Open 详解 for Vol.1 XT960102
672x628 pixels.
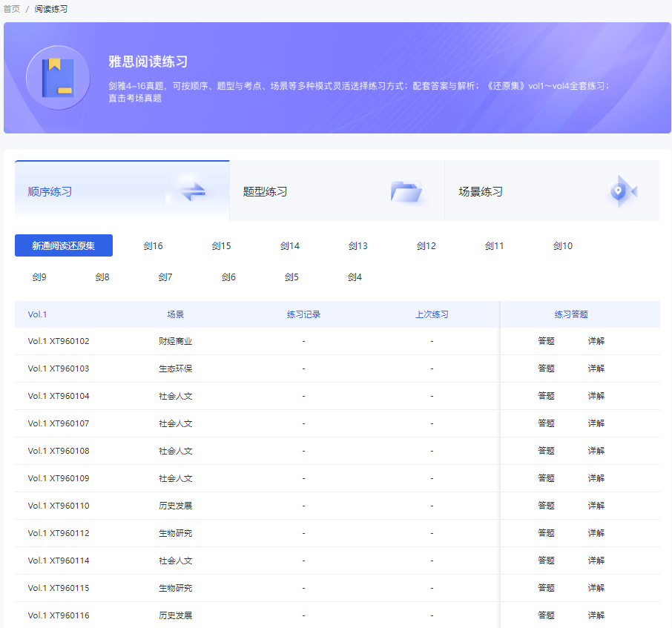(596, 341)
